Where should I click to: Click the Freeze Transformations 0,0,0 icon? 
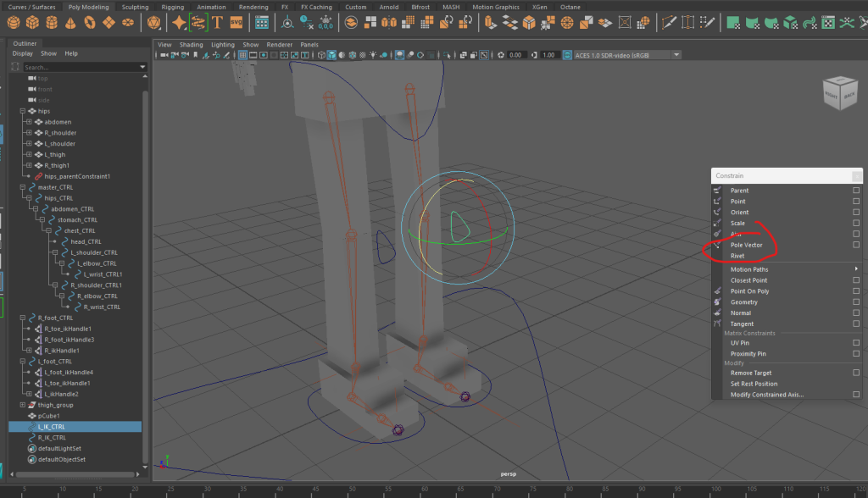[x=325, y=23]
